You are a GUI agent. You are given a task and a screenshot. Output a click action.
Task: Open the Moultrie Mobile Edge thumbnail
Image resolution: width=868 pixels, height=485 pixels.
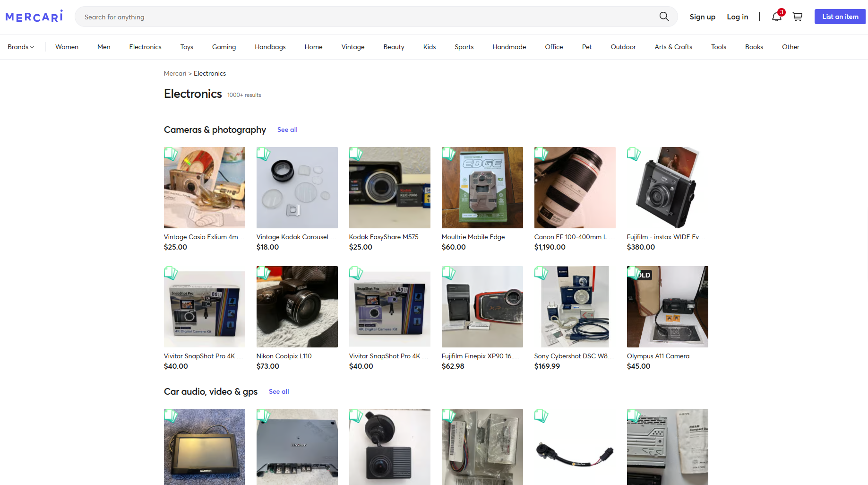pos(482,188)
